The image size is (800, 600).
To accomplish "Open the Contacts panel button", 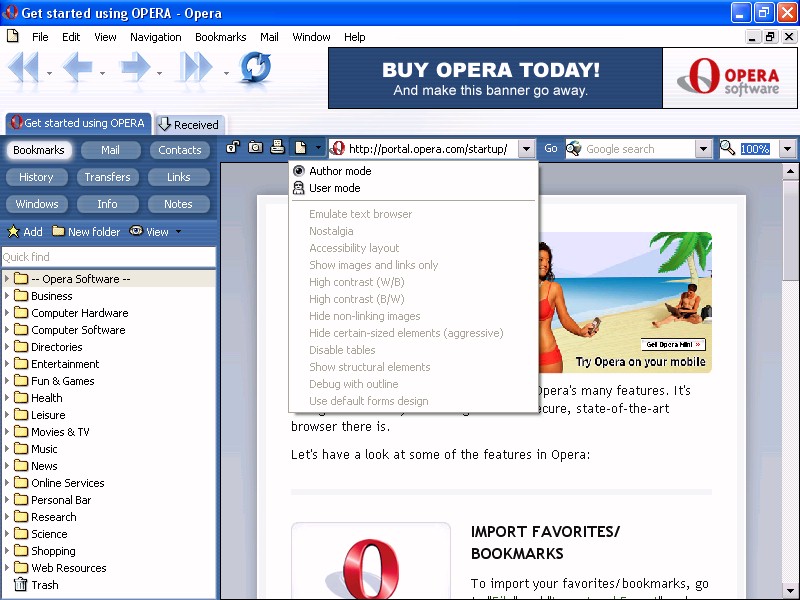I will tap(180, 149).
